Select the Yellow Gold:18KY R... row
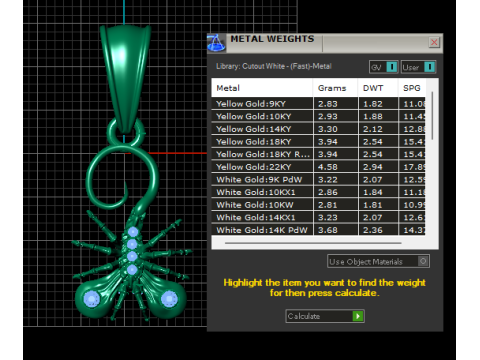 [318, 154]
